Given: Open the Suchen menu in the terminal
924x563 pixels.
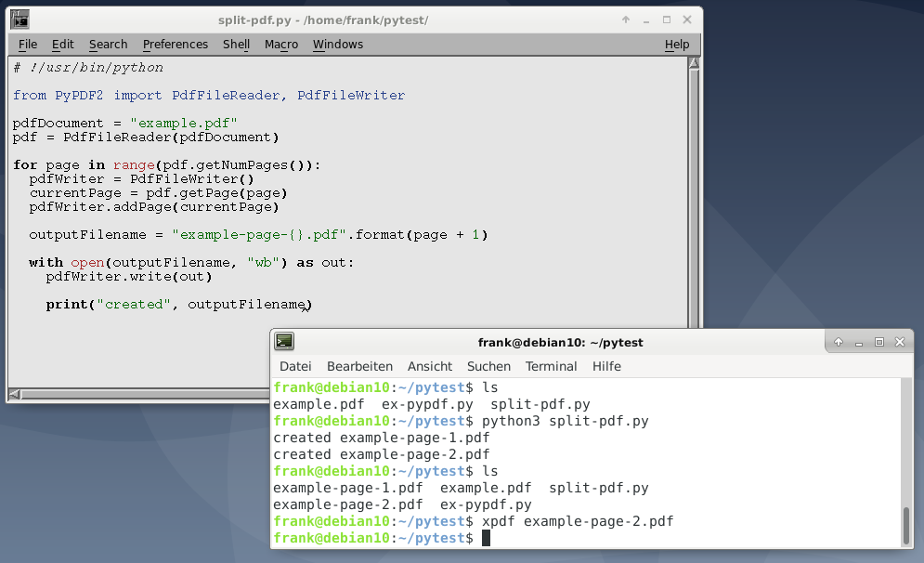Looking at the screenshot, I should point(488,366).
